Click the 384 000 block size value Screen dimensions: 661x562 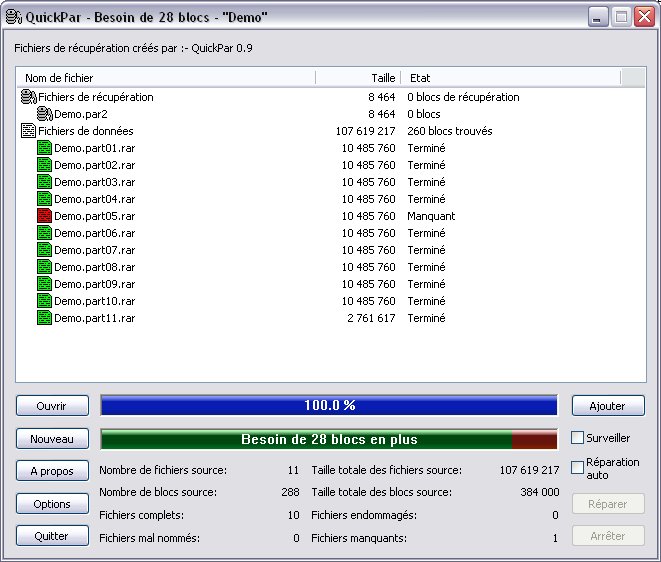[x=540, y=492]
